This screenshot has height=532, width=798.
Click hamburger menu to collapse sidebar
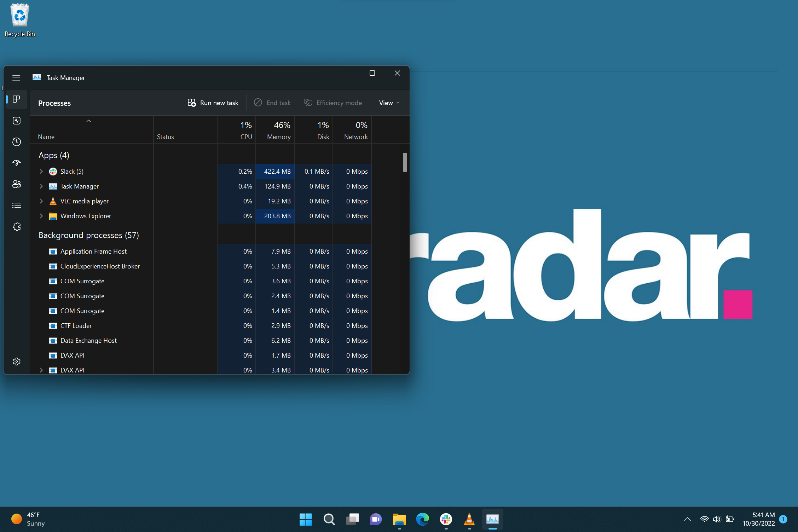(x=17, y=77)
